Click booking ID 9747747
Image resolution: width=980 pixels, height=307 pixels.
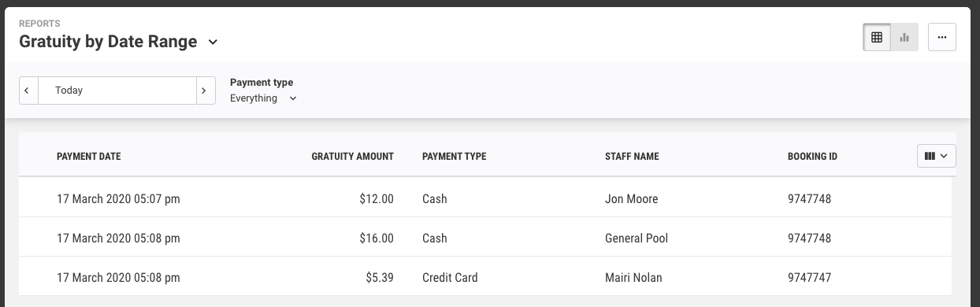pyautogui.click(x=809, y=277)
